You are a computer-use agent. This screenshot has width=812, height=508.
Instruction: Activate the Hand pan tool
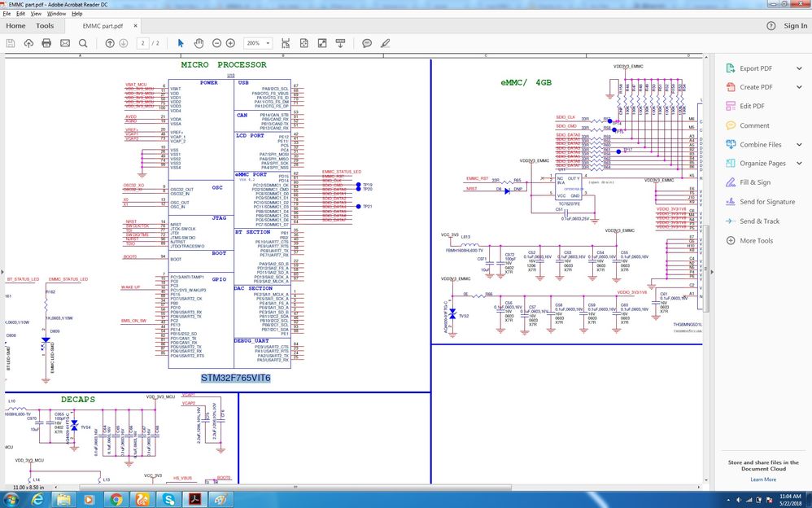point(199,43)
